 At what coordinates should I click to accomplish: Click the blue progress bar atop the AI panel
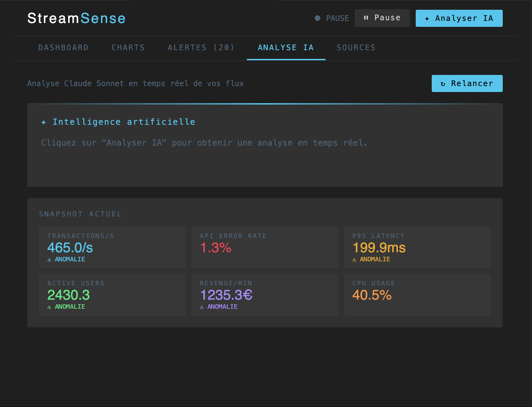(265, 103)
